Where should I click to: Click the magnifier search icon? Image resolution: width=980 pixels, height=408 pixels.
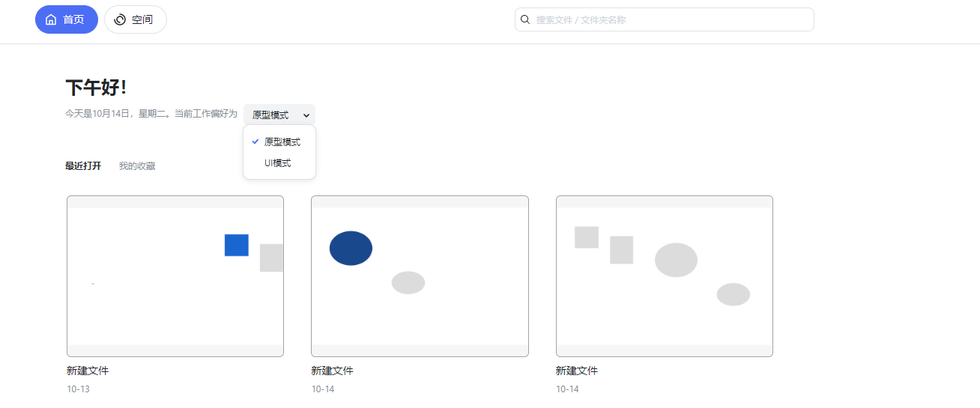pos(525,19)
